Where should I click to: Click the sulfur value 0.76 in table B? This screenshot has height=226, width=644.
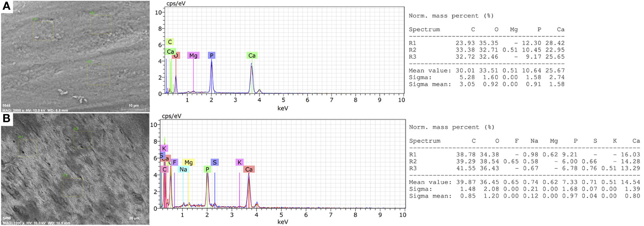click(589, 168)
